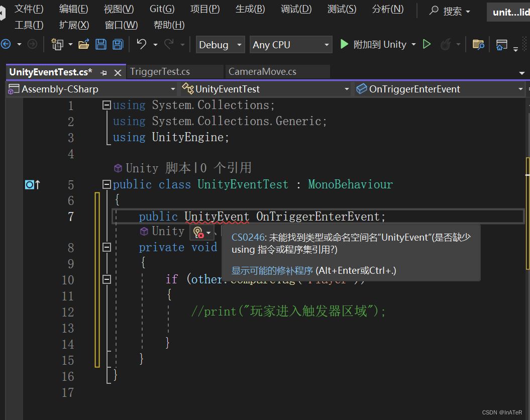Open the Any CPU platform dropdown
The width and height of the screenshot is (530, 420).
coord(290,44)
